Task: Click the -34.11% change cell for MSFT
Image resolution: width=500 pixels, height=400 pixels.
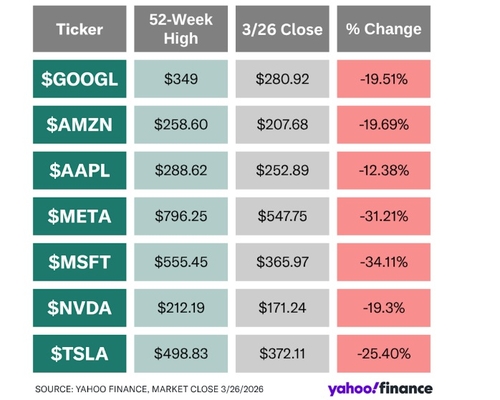Action: point(384,262)
